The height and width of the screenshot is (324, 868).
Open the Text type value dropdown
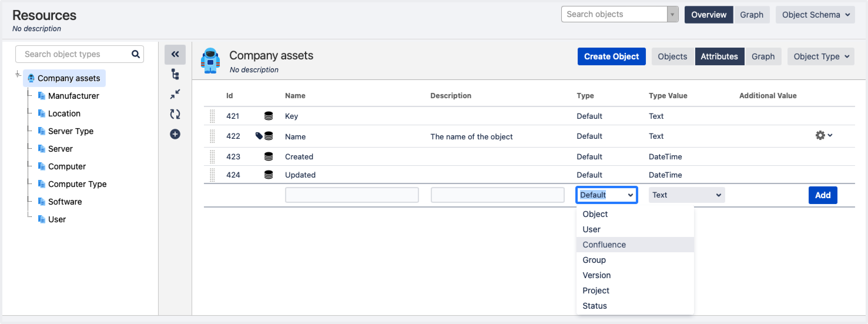point(686,195)
